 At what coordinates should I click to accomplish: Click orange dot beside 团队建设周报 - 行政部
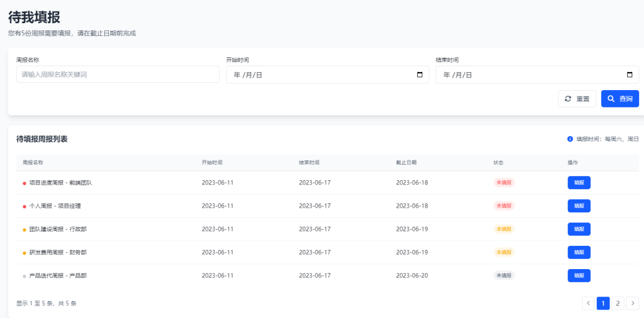click(x=24, y=230)
